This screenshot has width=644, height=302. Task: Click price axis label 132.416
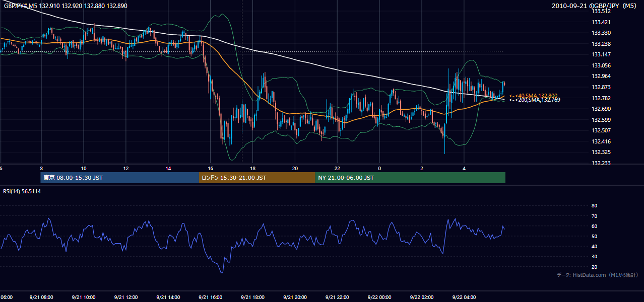pos(601,141)
